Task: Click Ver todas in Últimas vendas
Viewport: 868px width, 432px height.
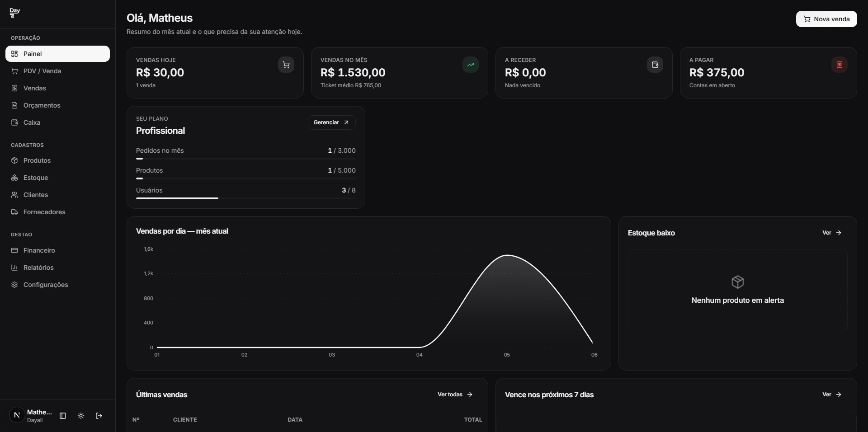Action: [x=455, y=394]
